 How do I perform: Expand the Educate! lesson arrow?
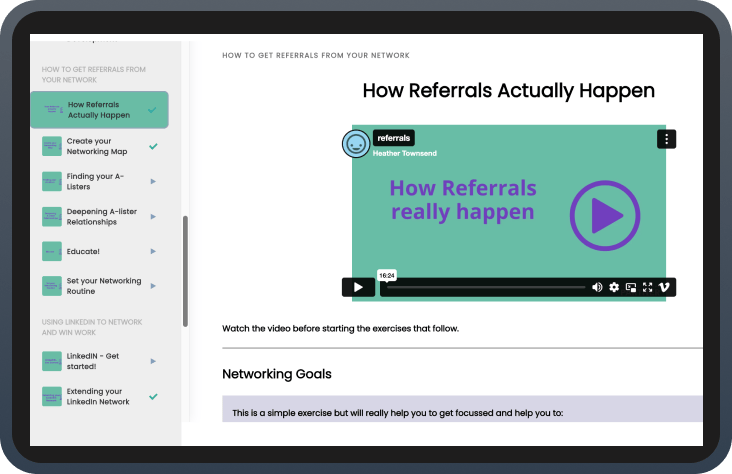coord(153,251)
